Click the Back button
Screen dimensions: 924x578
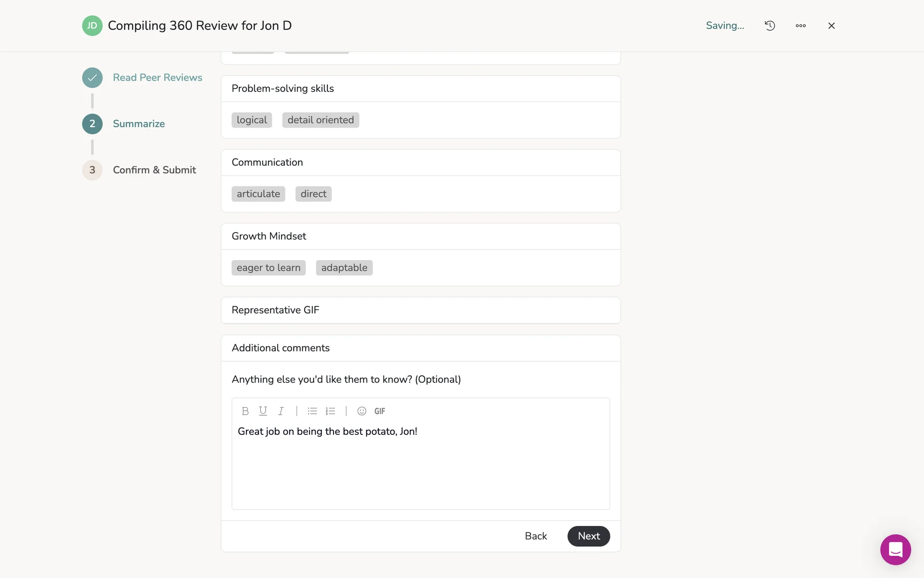[x=536, y=536]
